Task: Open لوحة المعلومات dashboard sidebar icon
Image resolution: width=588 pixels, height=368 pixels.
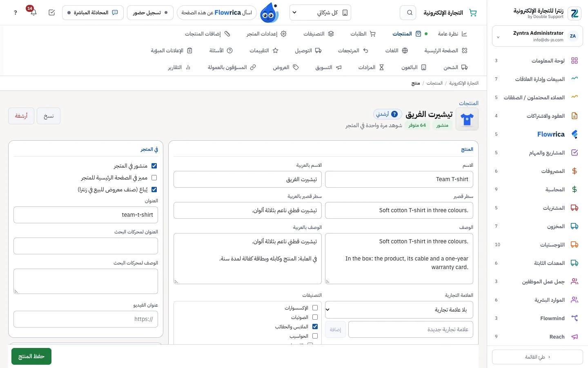Action: pos(575,61)
